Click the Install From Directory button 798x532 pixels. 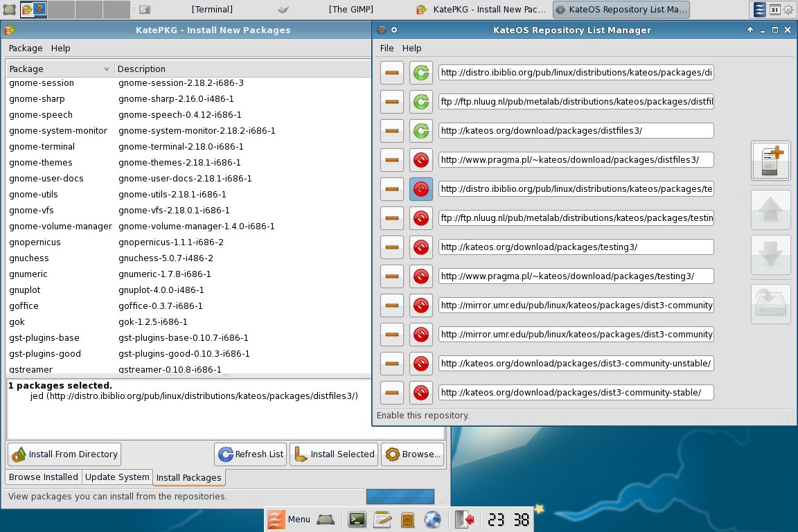[64, 454]
